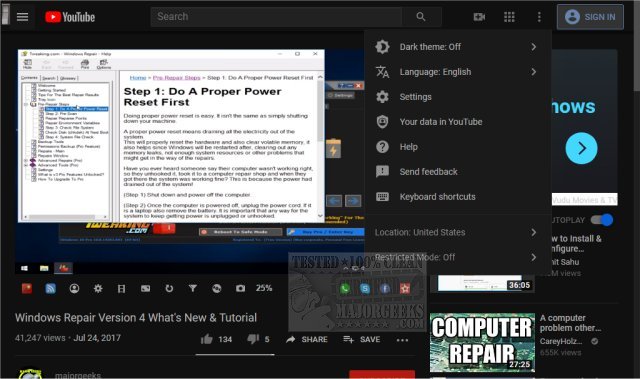Click the search magnifier button
This screenshot has width=640, height=379.
421,17
